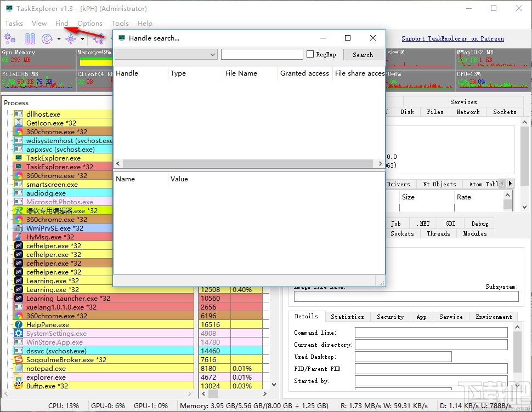Viewport: 532px width, 412px height.
Task: Switch to the Threads tab
Action: [x=438, y=233]
